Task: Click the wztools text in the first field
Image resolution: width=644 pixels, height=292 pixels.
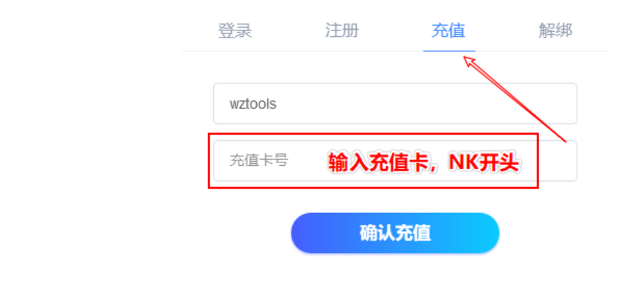Action: tap(253, 104)
